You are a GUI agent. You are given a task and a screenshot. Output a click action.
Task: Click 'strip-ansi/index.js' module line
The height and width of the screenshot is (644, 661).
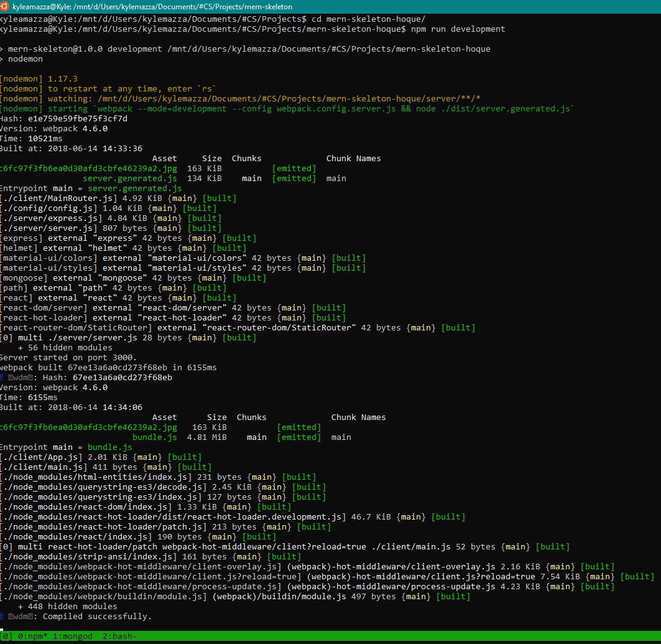pos(150,557)
